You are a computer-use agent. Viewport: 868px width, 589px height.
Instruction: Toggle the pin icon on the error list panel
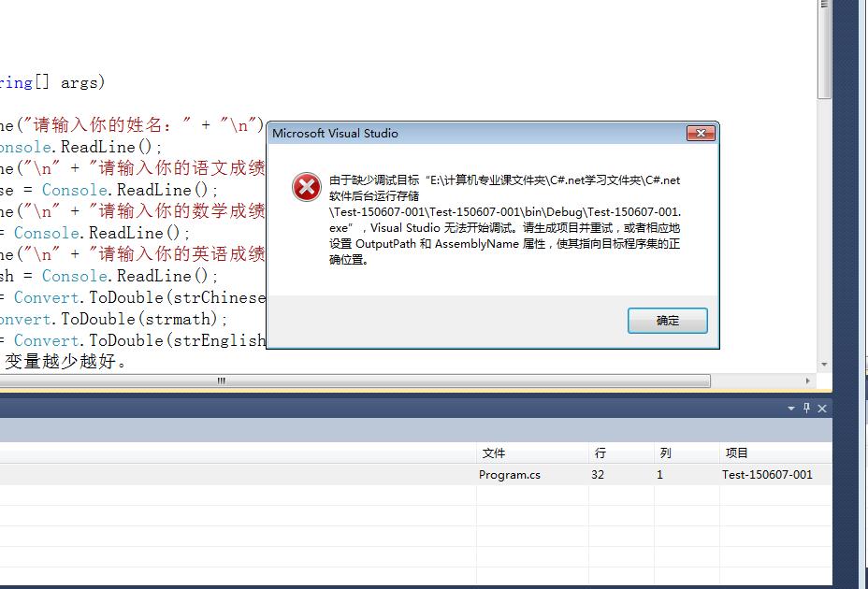pos(806,408)
